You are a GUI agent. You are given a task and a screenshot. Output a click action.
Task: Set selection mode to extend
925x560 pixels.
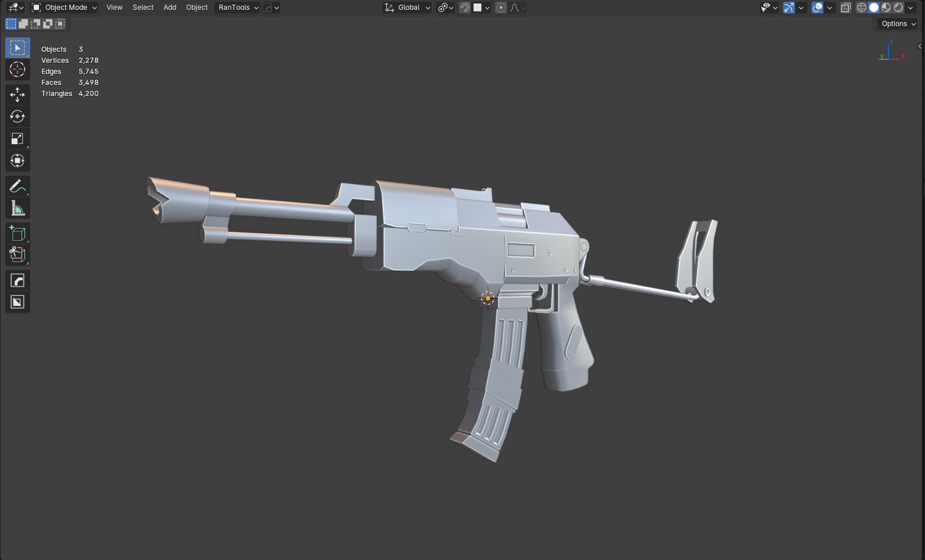[x=23, y=24]
